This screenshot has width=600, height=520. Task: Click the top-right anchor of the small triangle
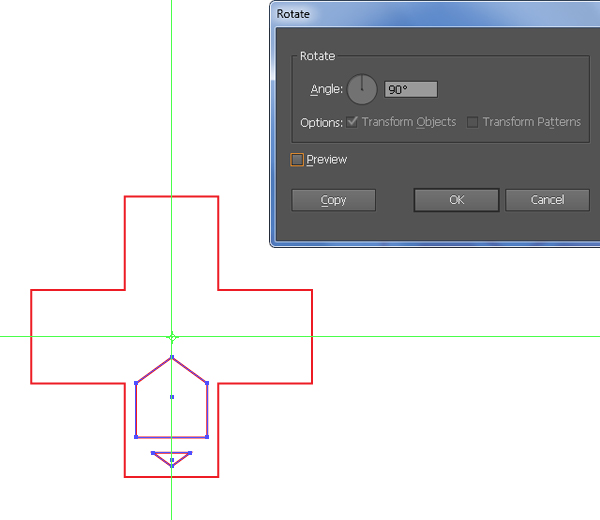(190, 453)
